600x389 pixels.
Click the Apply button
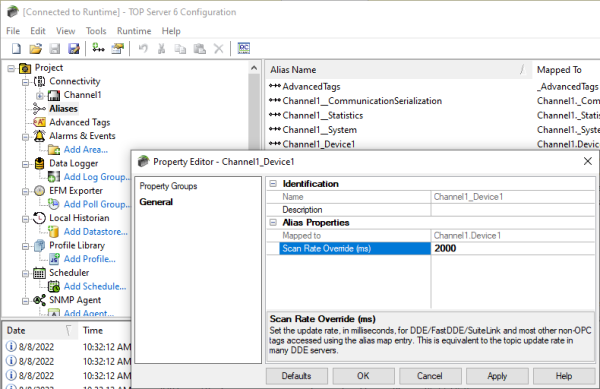tap(497, 376)
